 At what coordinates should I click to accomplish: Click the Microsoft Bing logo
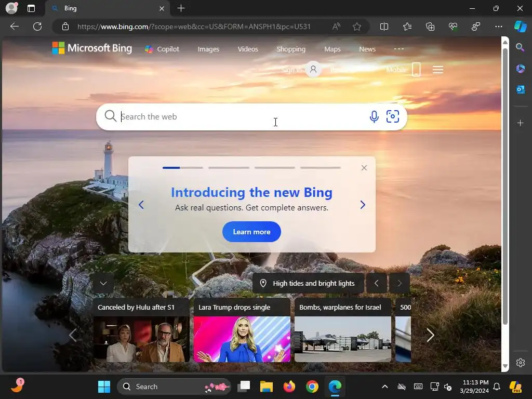[92, 48]
